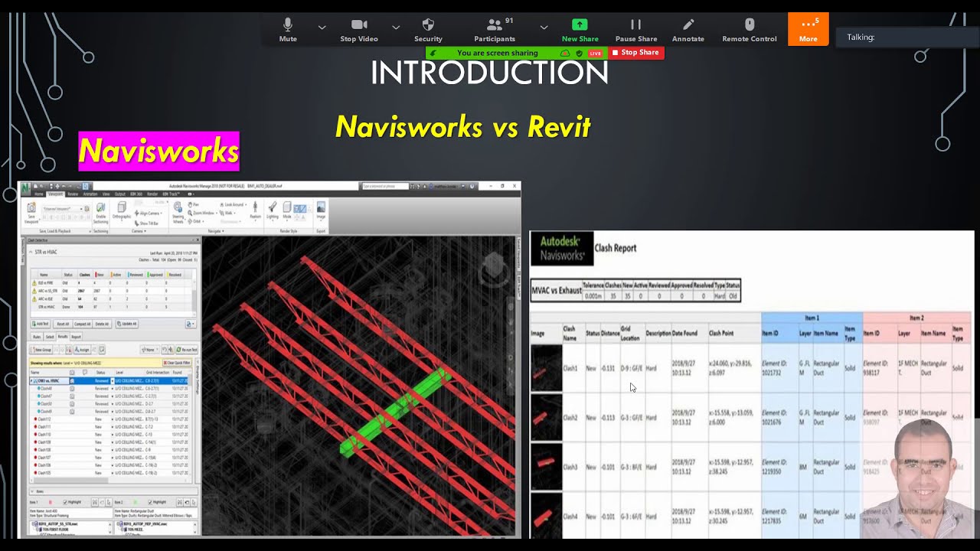Toggle the Item 1 Highlight checkbox

pos(65,502)
